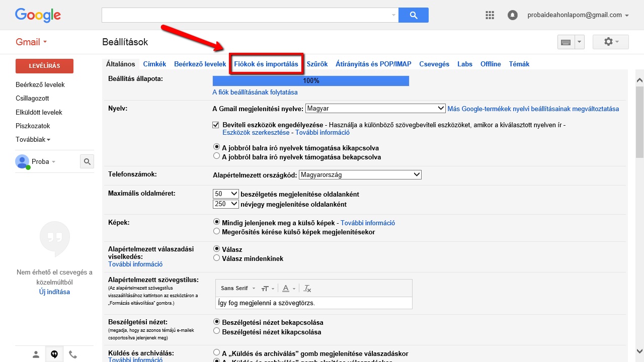Open 'További információ' link under Képek

[368, 223]
